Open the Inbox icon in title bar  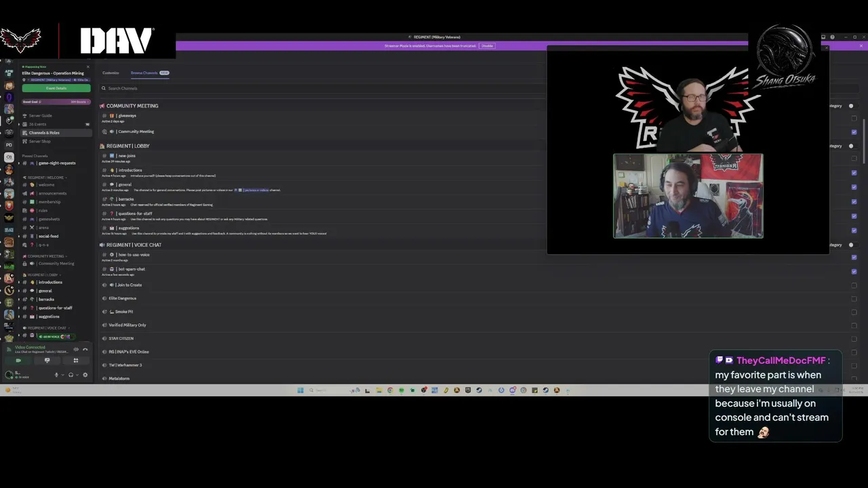click(x=823, y=37)
